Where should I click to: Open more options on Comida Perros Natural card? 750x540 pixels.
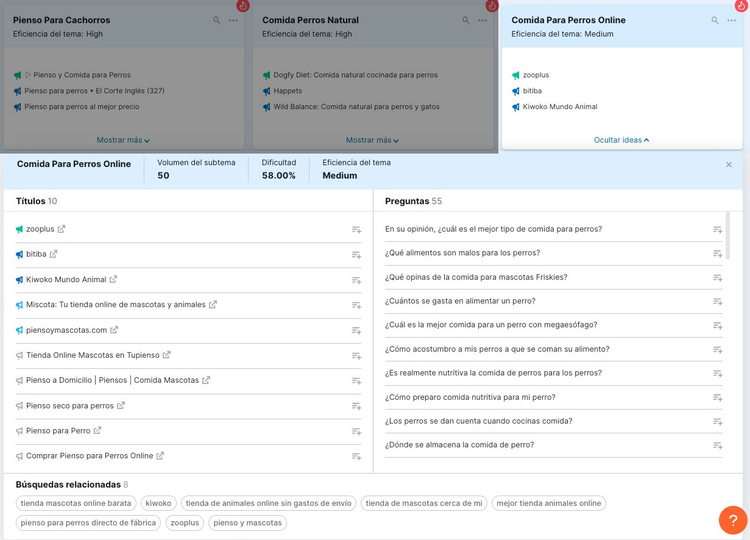coord(483,21)
